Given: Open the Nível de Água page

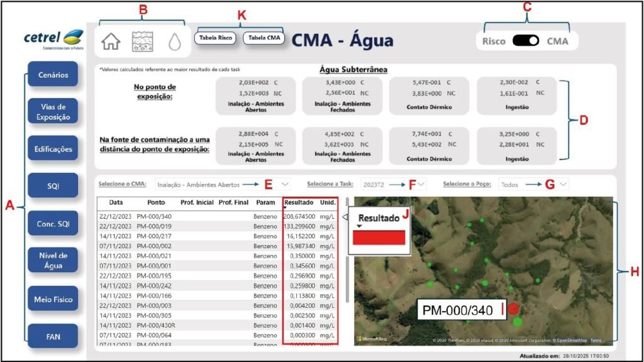Looking at the screenshot, I should pyautogui.click(x=53, y=260).
